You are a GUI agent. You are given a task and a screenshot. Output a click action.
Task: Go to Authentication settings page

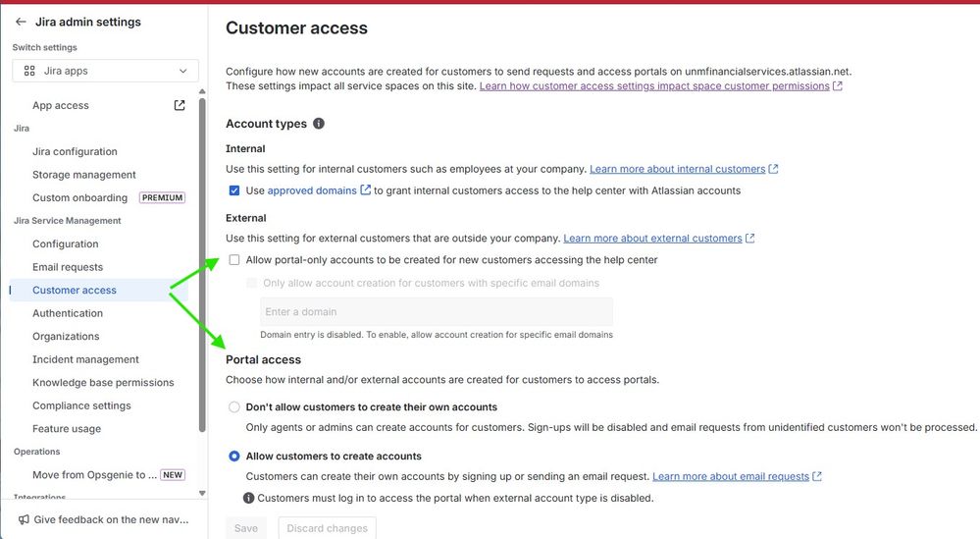tap(68, 313)
